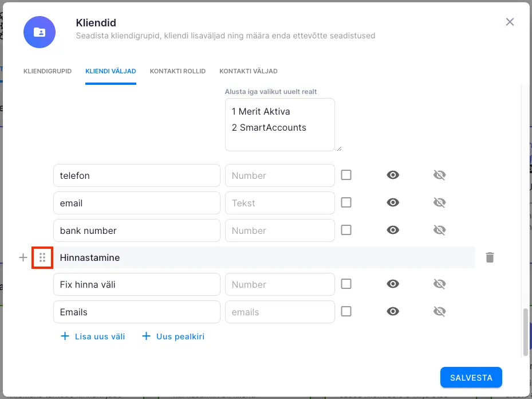Hide the Fix hinna väli field
Viewport: 532px width, 399px height.
pyautogui.click(x=439, y=284)
